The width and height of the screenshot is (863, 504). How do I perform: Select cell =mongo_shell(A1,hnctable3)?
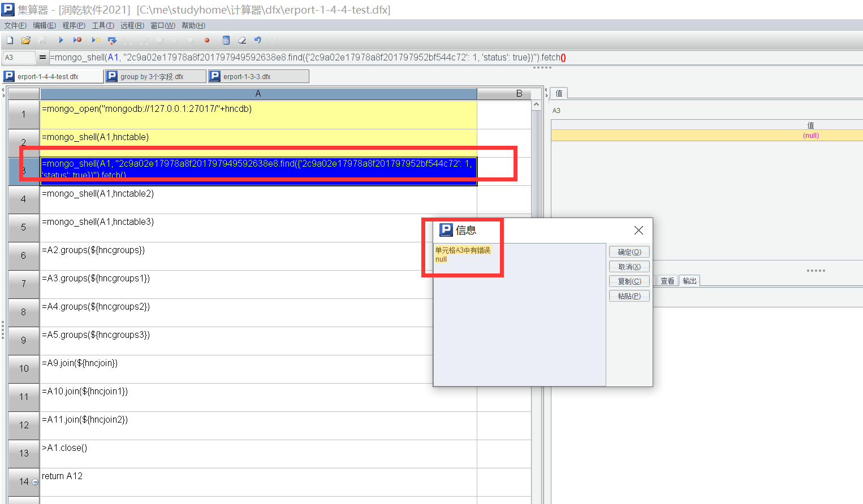tap(258, 228)
